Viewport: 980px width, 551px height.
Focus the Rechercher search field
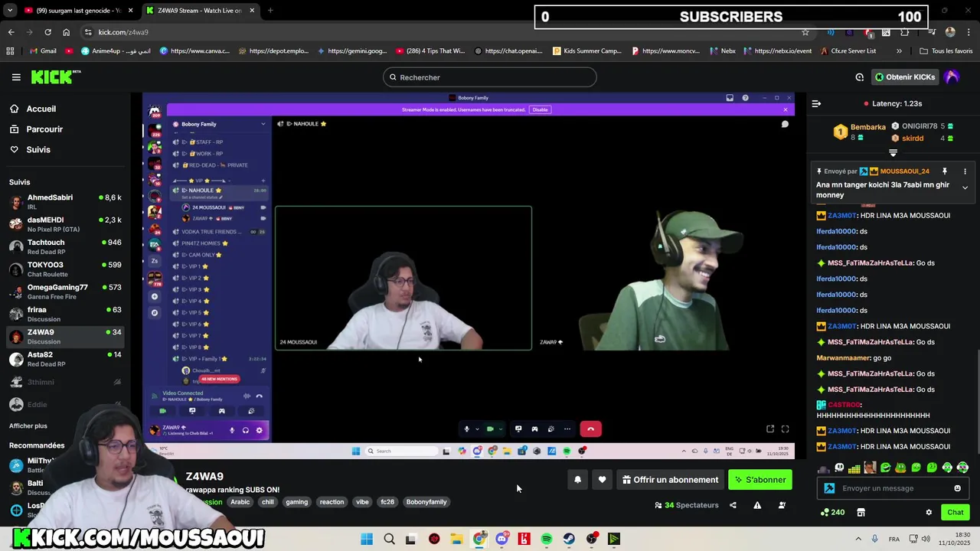pos(490,77)
